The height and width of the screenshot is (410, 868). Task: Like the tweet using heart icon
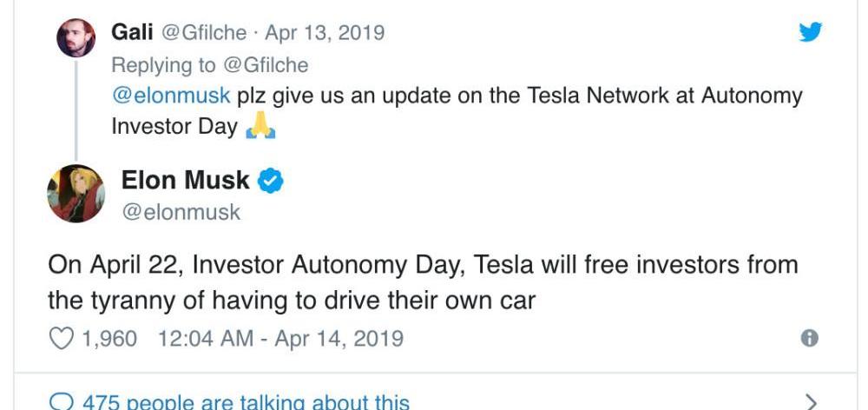point(60,338)
